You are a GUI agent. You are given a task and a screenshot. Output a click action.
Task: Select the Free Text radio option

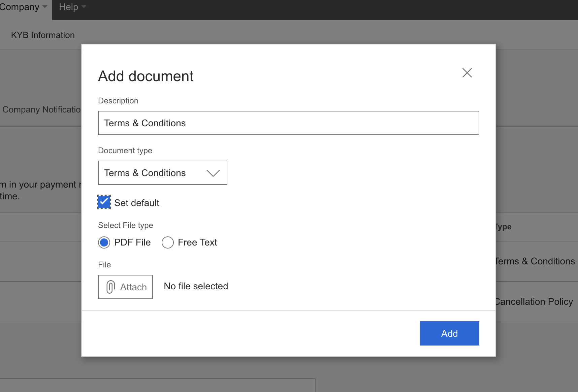[x=168, y=242]
